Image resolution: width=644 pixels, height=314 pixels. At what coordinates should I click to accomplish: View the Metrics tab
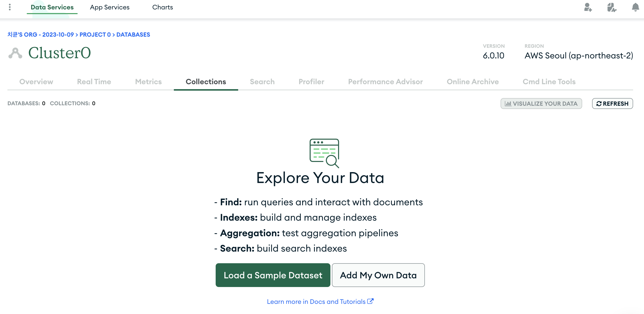pyautogui.click(x=148, y=82)
